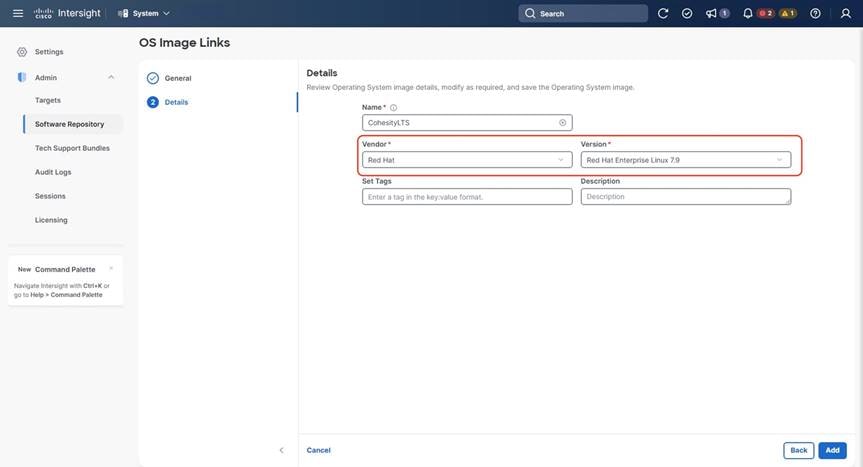Open the requests checkmark circle icon
Viewport: 863px width, 467px height.
click(687, 13)
